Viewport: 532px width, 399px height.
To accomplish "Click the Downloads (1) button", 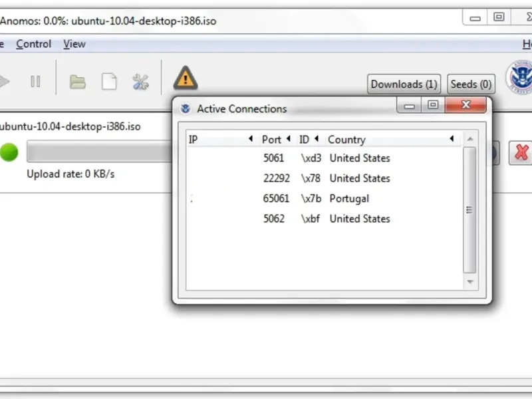I will coord(404,84).
